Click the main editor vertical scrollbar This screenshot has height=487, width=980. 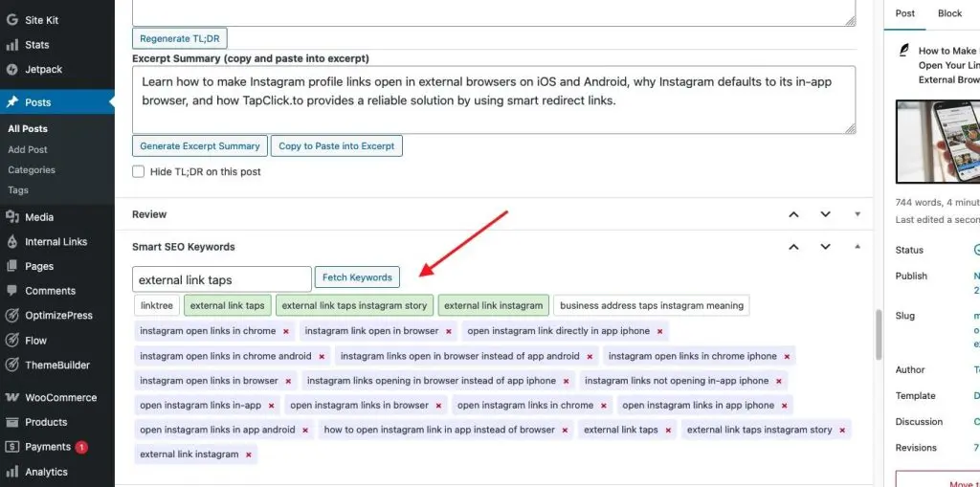pos(879,335)
